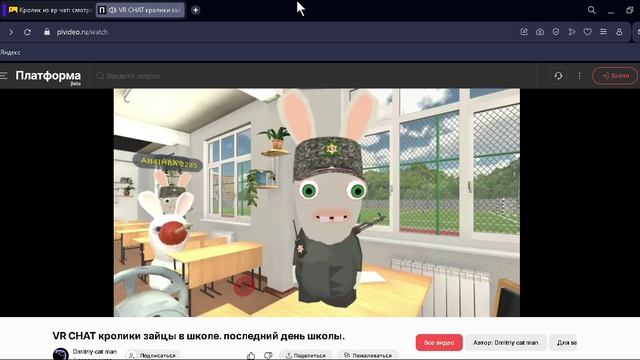Click the Пожаловаться report button

[x=368, y=356]
